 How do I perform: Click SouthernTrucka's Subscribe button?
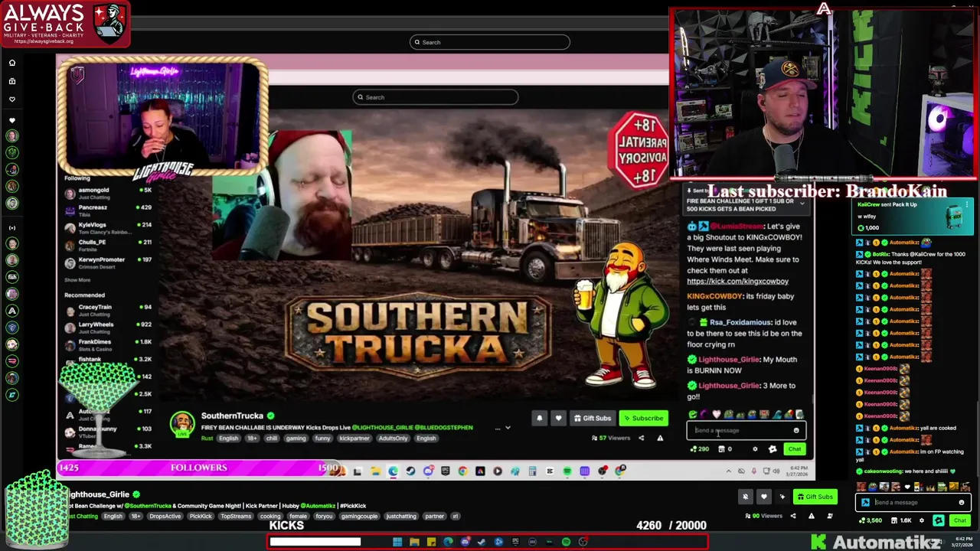(x=642, y=418)
